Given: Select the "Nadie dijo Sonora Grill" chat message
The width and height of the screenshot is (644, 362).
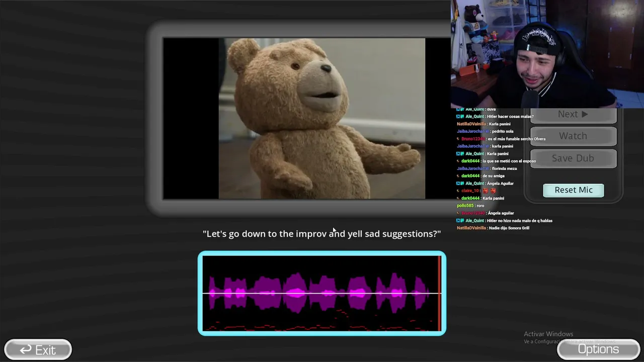Looking at the screenshot, I should tap(493, 228).
